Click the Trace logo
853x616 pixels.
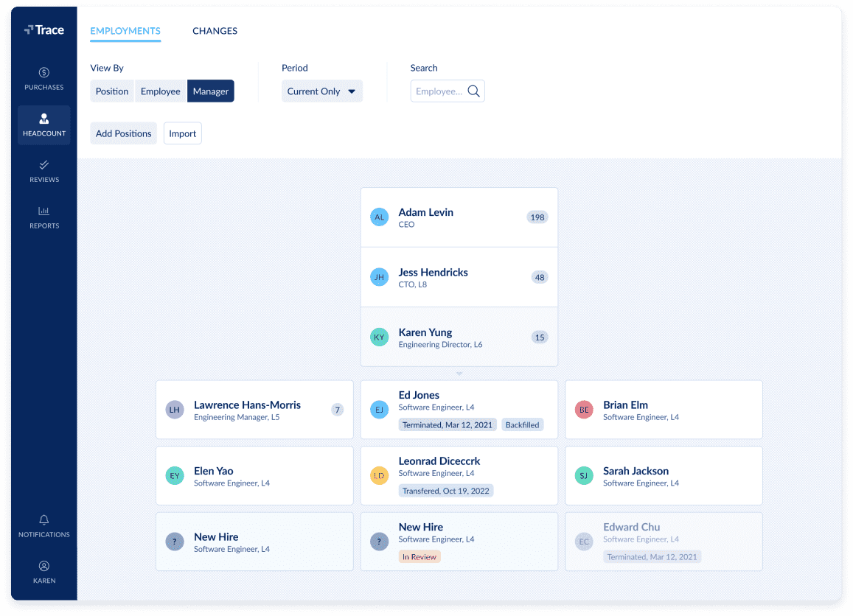pyautogui.click(x=44, y=30)
